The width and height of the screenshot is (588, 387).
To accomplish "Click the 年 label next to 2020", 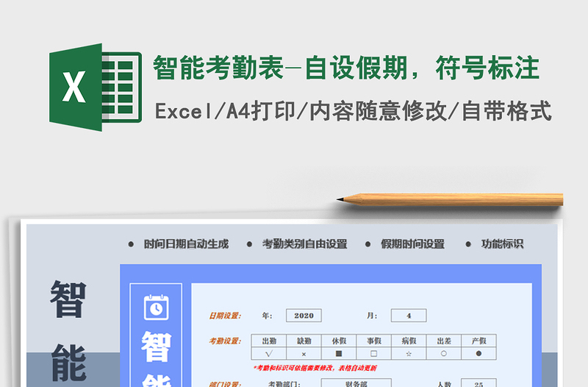I will 267,316.
